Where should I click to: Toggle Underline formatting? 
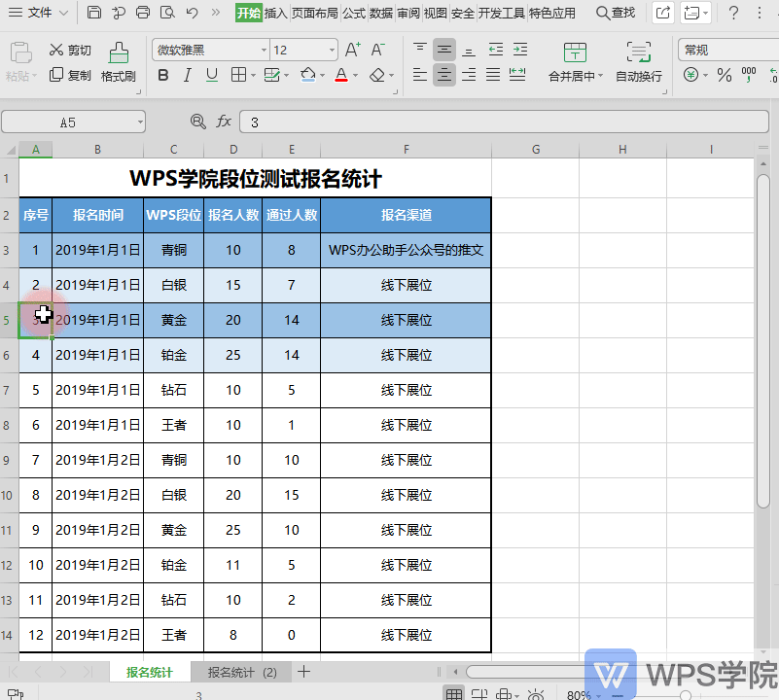212,76
